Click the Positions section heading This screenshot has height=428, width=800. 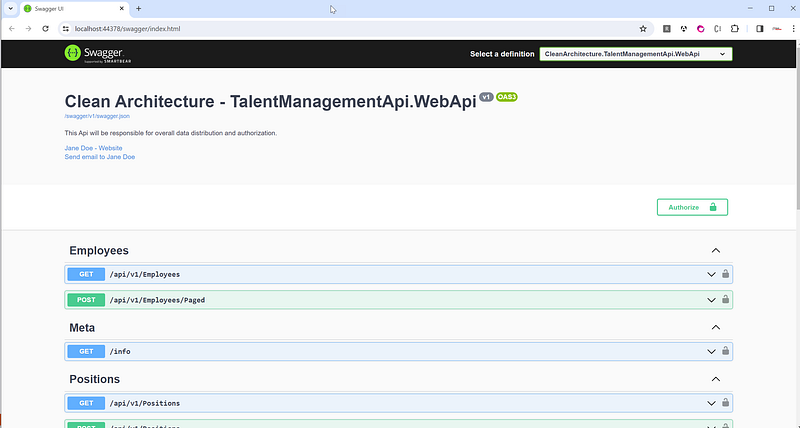[94, 379]
